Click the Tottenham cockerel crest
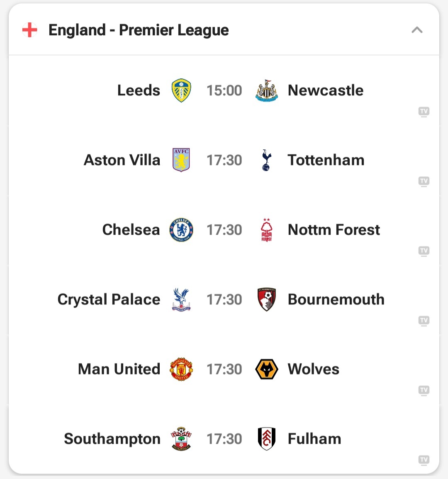The width and height of the screenshot is (448, 479). 266,160
